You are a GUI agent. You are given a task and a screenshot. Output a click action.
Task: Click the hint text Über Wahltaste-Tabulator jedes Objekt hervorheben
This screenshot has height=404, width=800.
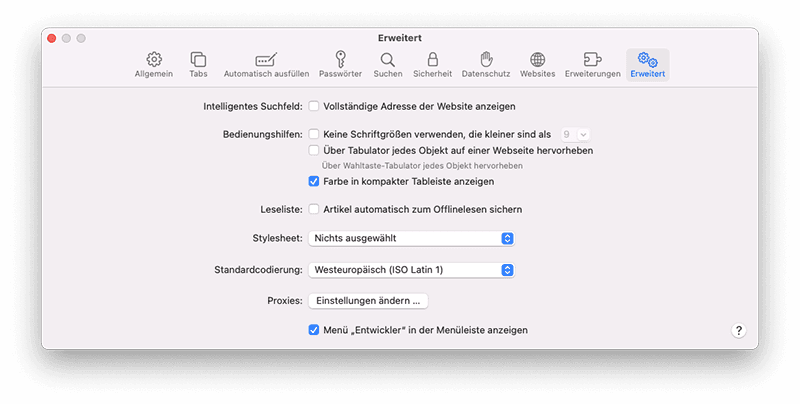tap(422, 166)
